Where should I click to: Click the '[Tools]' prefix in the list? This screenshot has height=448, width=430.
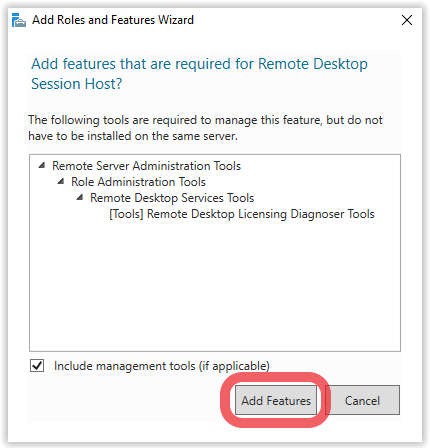[x=126, y=214]
